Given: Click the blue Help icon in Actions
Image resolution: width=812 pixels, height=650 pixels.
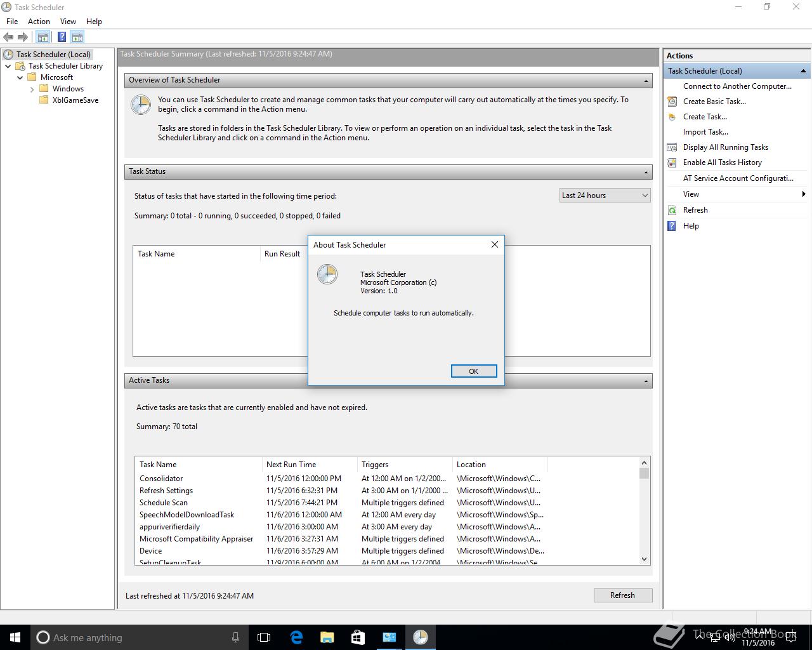Looking at the screenshot, I should point(672,226).
